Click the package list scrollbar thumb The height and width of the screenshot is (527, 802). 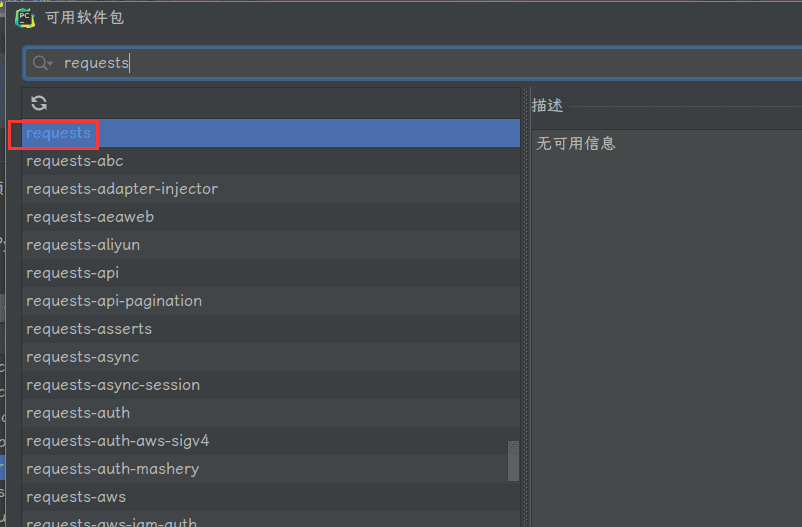[x=514, y=461]
